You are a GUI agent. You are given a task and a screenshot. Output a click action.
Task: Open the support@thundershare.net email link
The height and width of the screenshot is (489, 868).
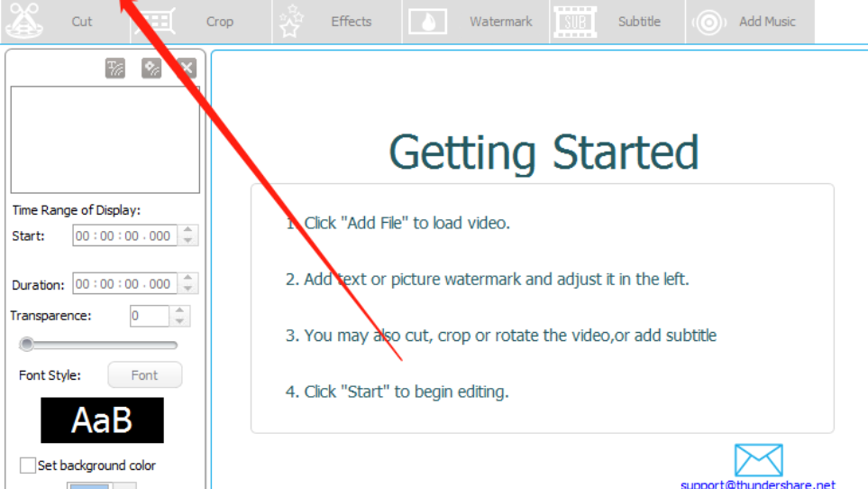point(758,484)
